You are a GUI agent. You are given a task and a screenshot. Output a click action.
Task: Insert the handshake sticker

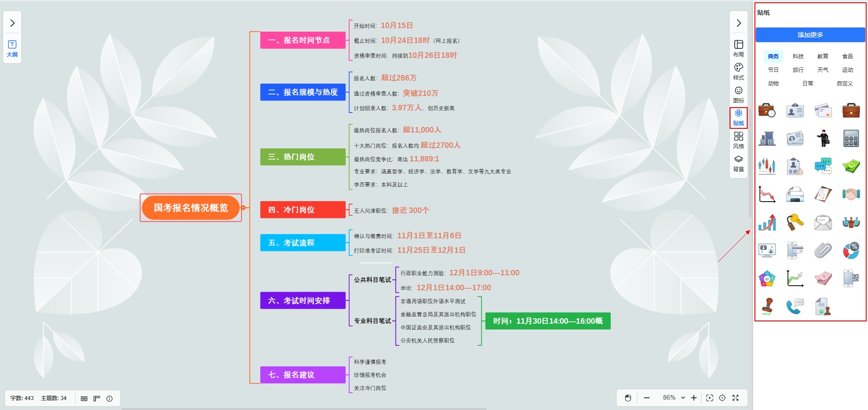tap(851, 194)
